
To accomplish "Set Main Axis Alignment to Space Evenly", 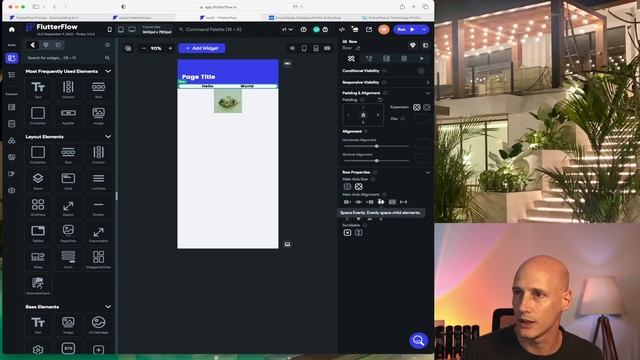I will pos(381,202).
